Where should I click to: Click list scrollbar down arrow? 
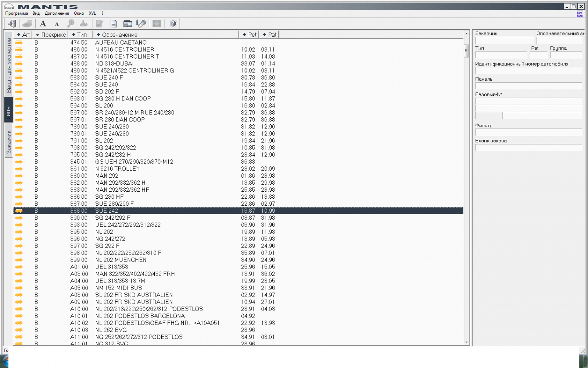click(x=466, y=342)
